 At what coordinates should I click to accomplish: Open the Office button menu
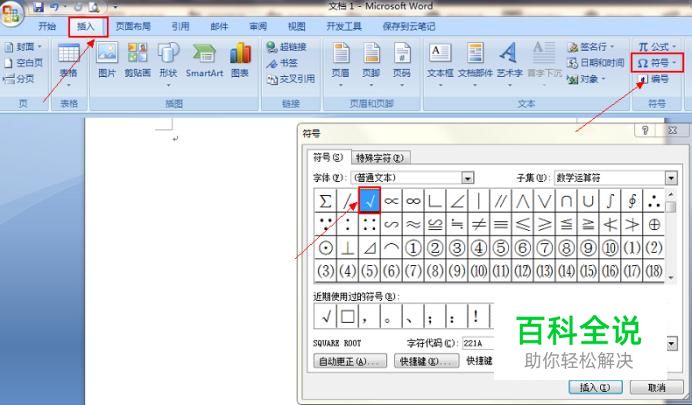(x=11, y=13)
